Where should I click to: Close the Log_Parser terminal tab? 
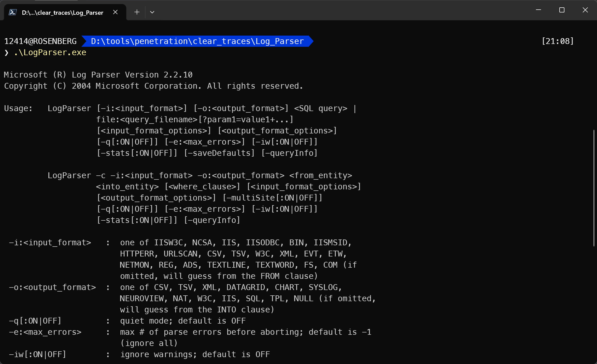click(x=115, y=12)
